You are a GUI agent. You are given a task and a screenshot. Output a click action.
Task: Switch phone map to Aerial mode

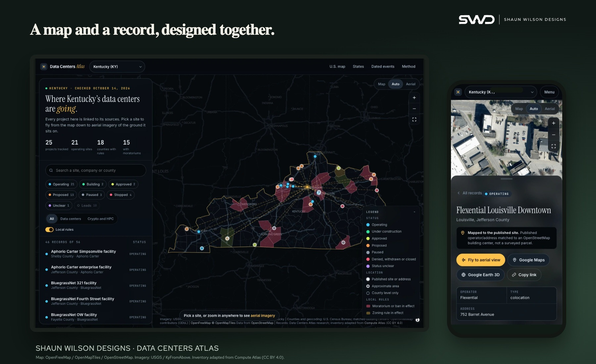(x=550, y=109)
